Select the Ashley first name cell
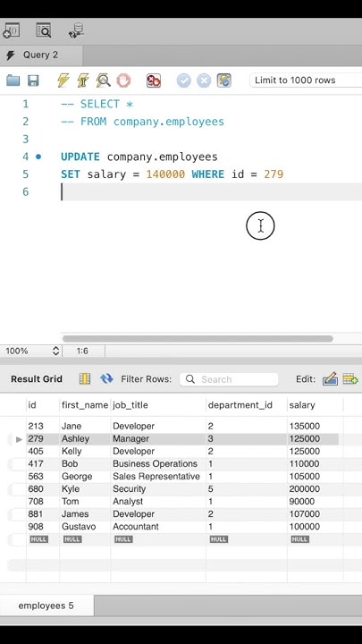Screen dimensions: 362x644 (x=85, y=438)
